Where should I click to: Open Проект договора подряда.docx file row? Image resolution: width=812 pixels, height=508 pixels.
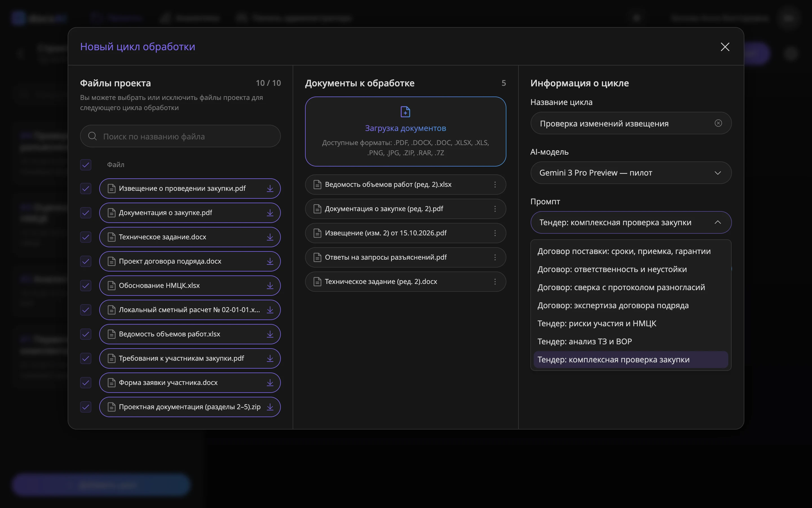[190, 261]
